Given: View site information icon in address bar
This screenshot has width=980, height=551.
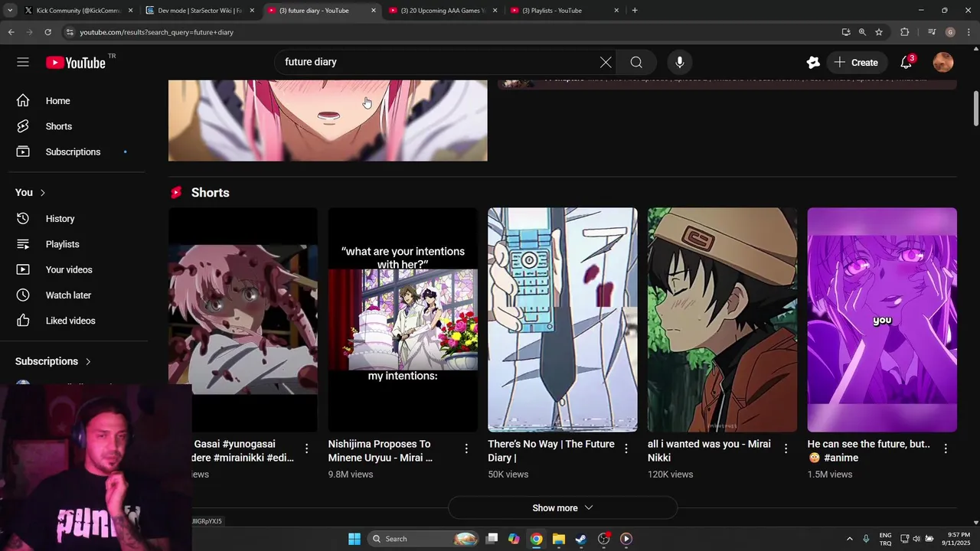Looking at the screenshot, I should click(x=70, y=32).
